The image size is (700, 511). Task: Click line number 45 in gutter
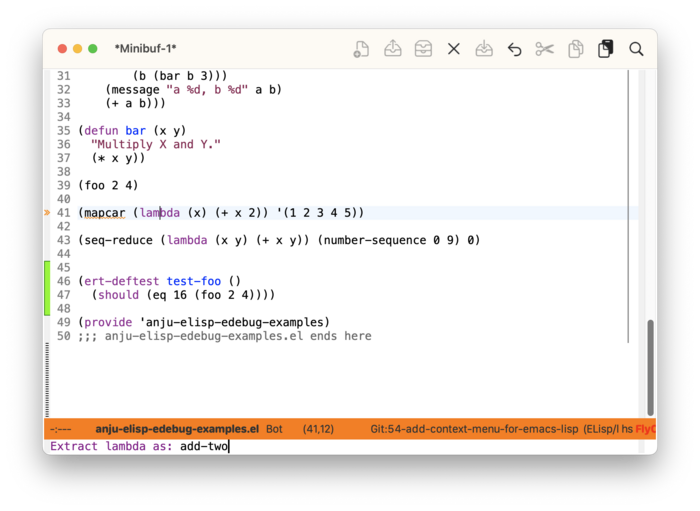63,267
